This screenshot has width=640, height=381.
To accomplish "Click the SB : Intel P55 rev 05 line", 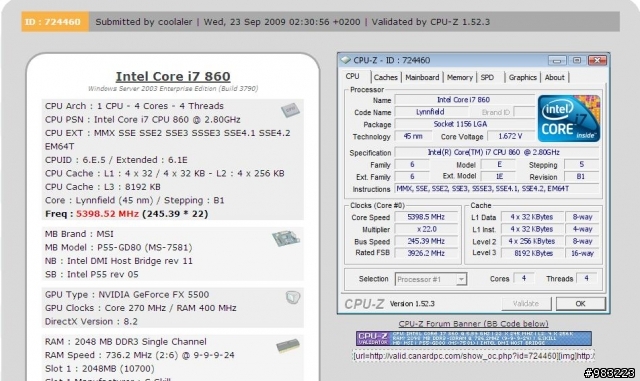I will (x=92, y=274).
